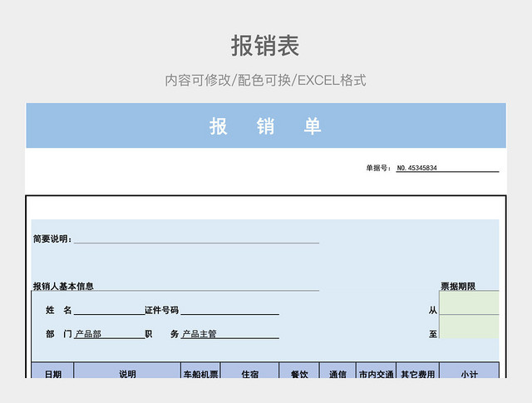This screenshot has width=532, height=403.
Task: Select the 通信 column header
Action: coord(337,371)
